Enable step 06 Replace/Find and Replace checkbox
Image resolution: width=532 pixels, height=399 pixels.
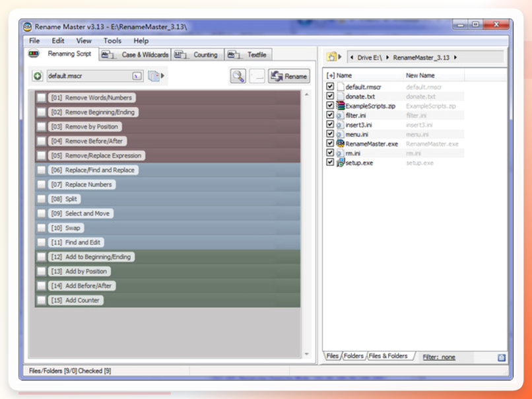click(x=42, y=170)
